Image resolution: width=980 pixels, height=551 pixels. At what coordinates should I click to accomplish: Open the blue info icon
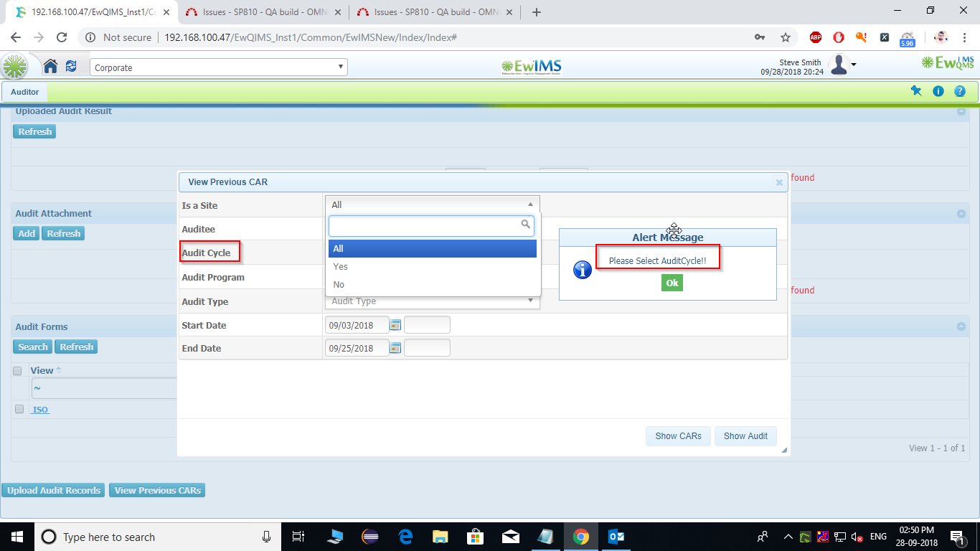point(938,91)
